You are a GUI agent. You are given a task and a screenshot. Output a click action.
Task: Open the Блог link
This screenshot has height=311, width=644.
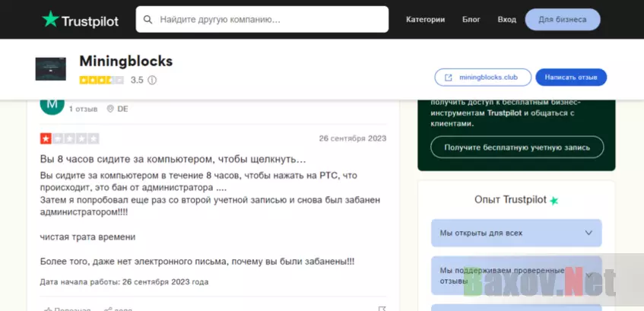point(471,20)
